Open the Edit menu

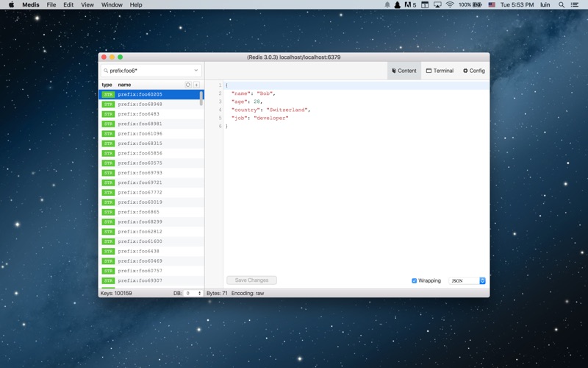coord(68,5)
